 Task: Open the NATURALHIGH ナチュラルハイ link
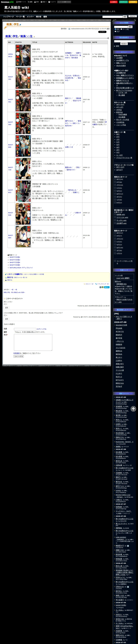[21, 268]
